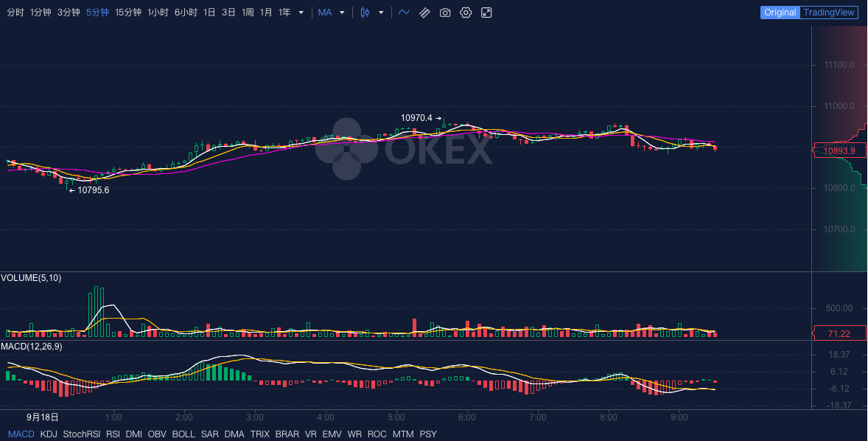Click the low price label 10795.6
The height and width of the screenshot is (441, 868).
click(x=93, y=190)
